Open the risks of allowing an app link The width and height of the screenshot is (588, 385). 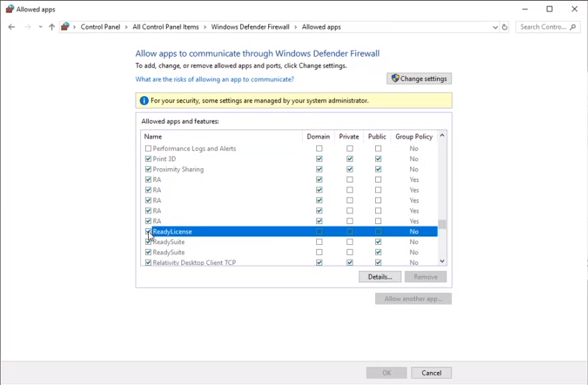214,79
